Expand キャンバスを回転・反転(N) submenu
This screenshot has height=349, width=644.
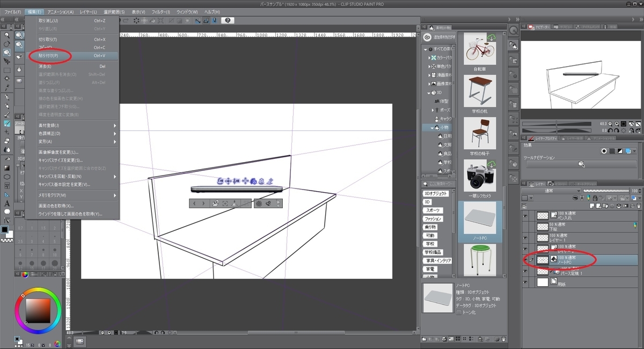tap(115, 176)
